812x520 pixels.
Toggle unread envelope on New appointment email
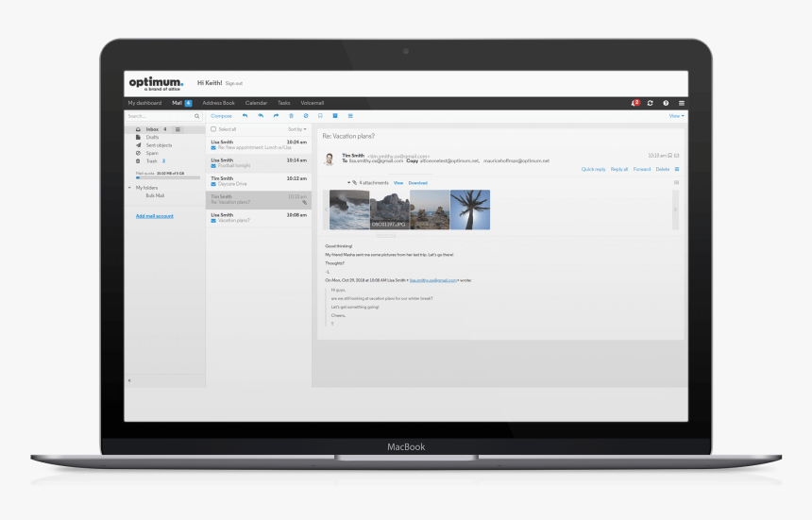213,148
